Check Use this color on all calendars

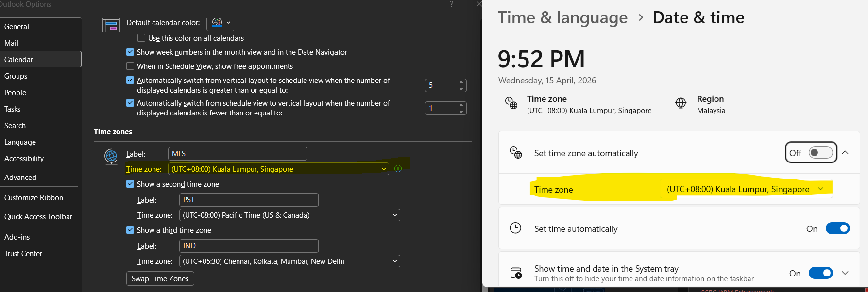pos(141,38)
